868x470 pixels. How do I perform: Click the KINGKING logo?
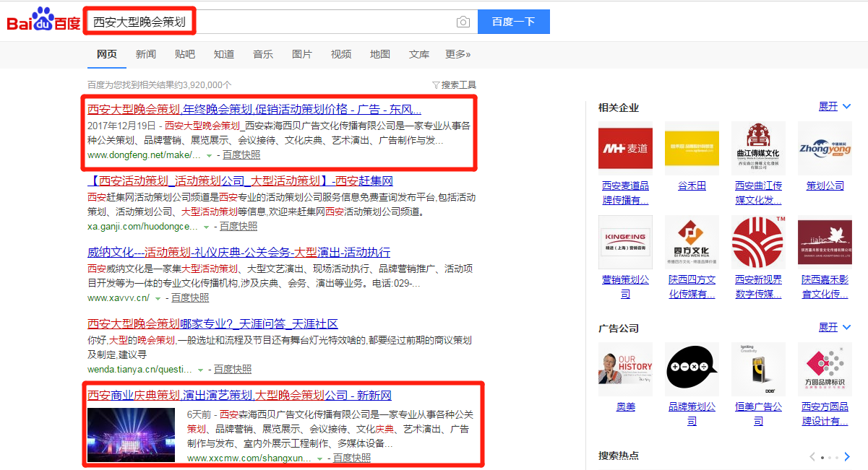[x=625, y=242]
